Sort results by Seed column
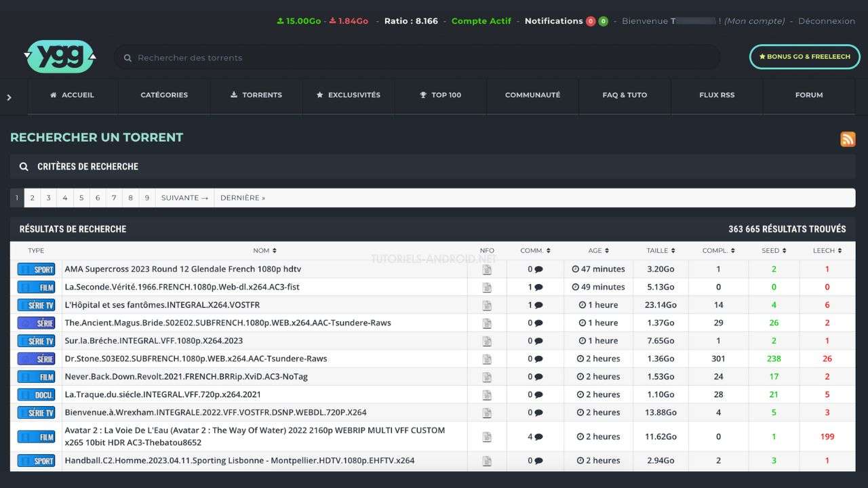Image resolution: width=868 pixels, height=488 pixels. 774,251
